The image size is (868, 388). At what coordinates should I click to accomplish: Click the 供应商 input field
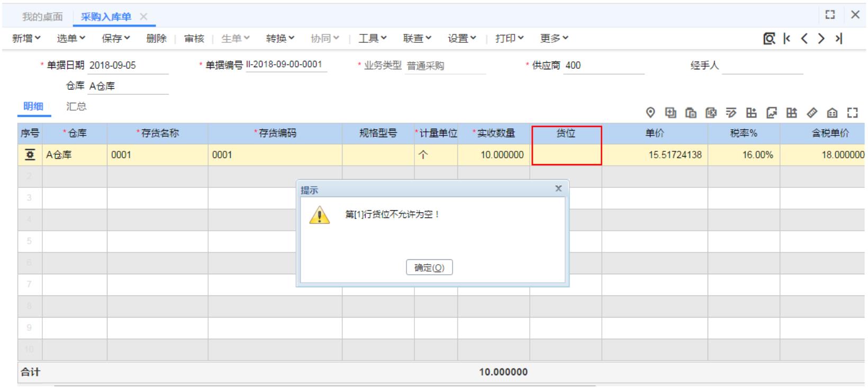pyautogui.click(x=603, y=66)
